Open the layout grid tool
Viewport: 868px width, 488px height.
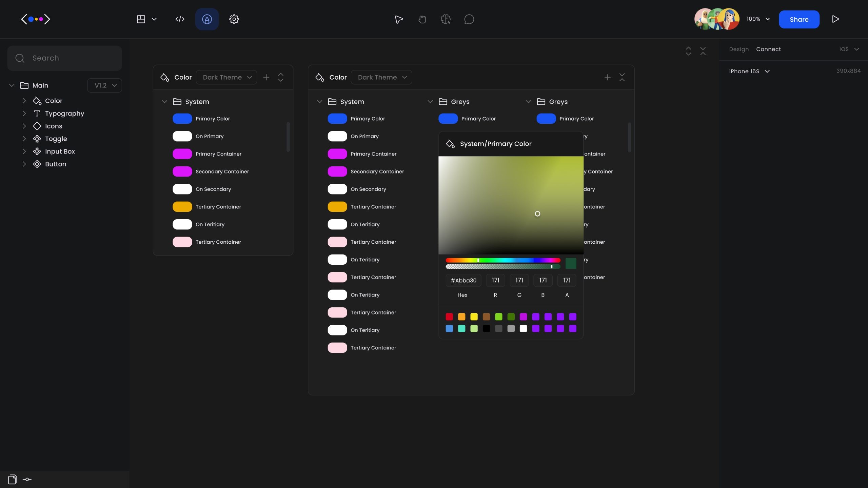pyautogui.click(x=141, y=19)
